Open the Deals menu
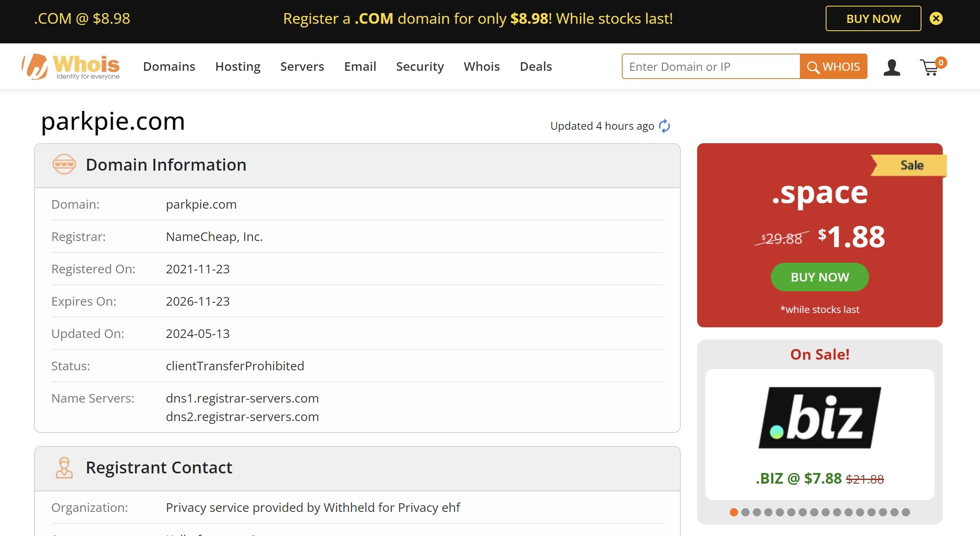 (x=536, y=66)
